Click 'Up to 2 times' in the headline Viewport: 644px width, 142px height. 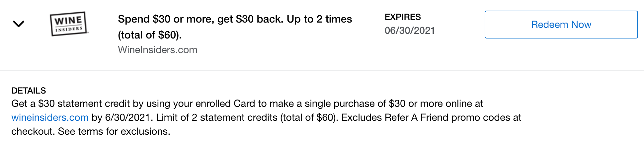point(319,19)
